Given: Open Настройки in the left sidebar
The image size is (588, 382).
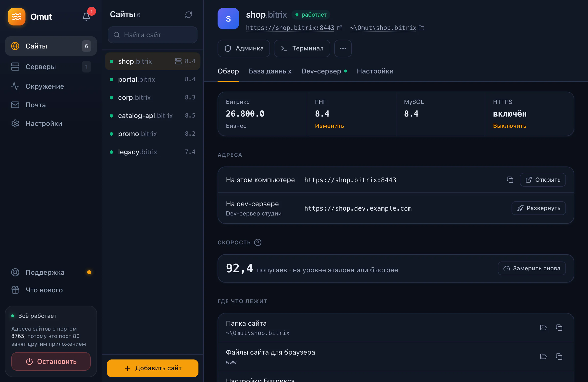Looking at the screenshot, I should 51,123.
